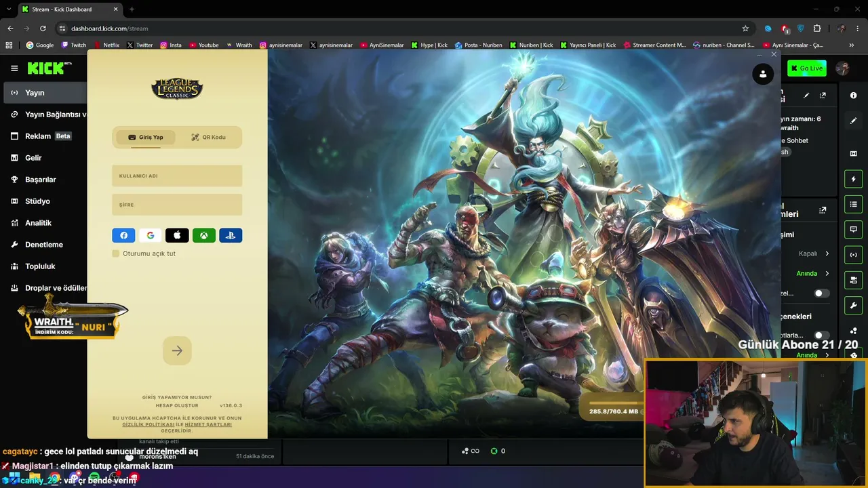This screenshot has height=488, width=868.
Task: Open the Twitch bookmark
Action: click(x=74, y=45)
